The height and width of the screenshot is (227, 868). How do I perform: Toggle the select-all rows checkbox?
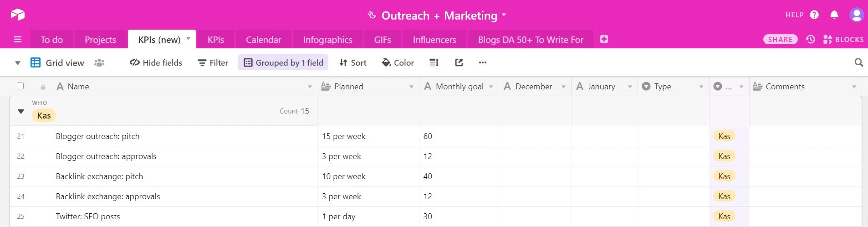[20, 86]
